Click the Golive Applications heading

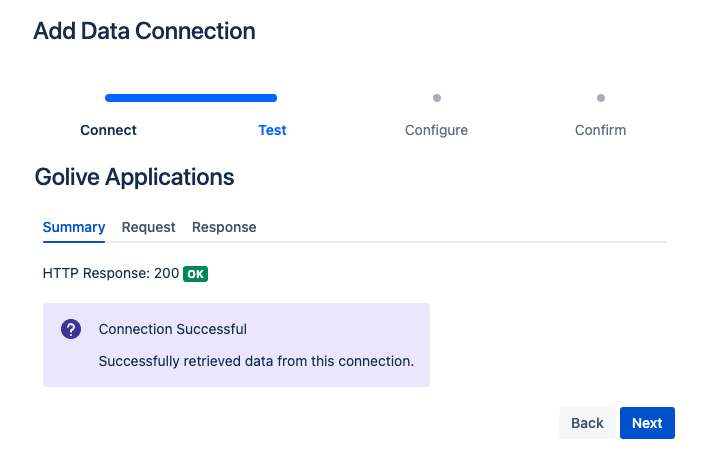134,178
